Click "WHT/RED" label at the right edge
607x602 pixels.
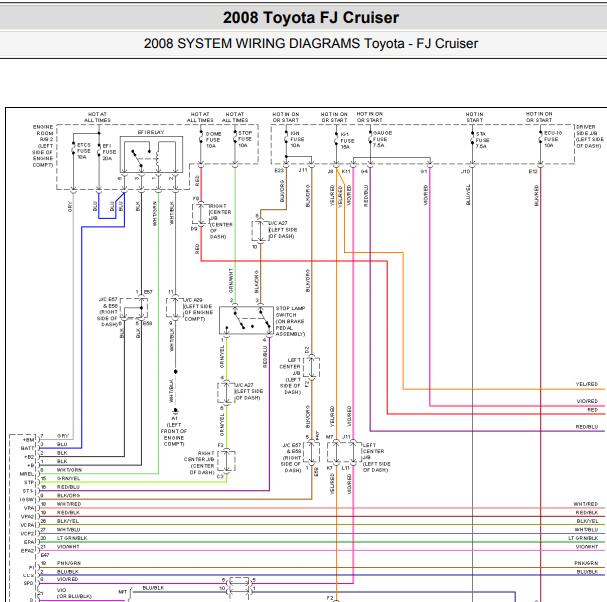586,504
